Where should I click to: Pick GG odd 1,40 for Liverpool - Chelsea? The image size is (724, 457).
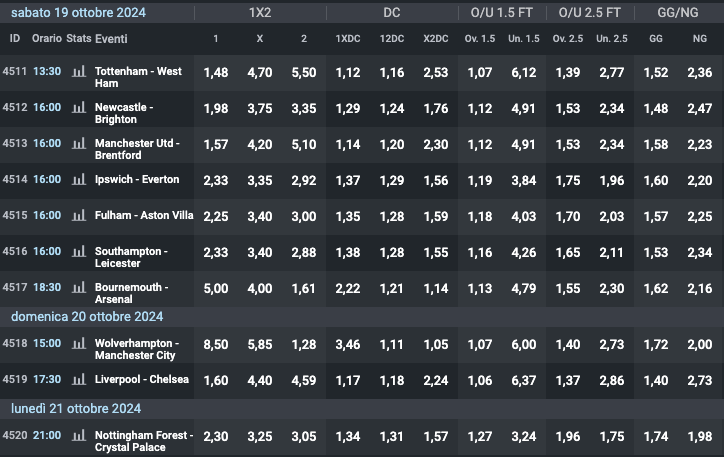point(656,380)
